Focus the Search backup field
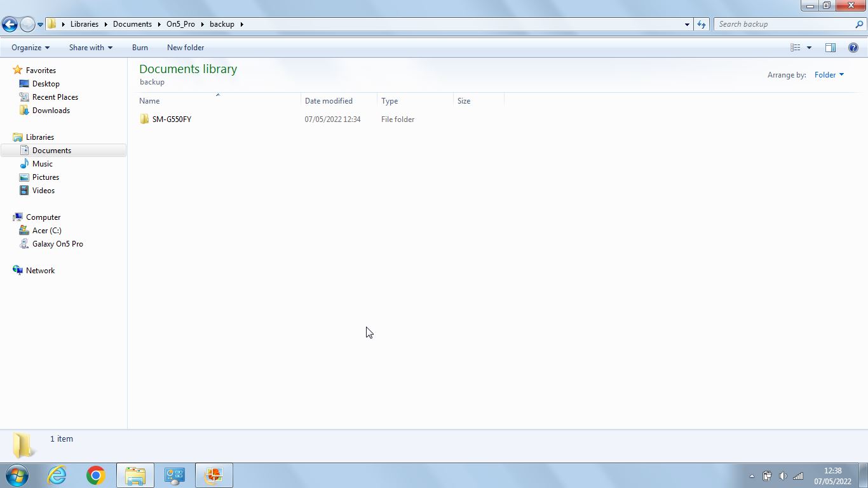 (x=785, y=24)
